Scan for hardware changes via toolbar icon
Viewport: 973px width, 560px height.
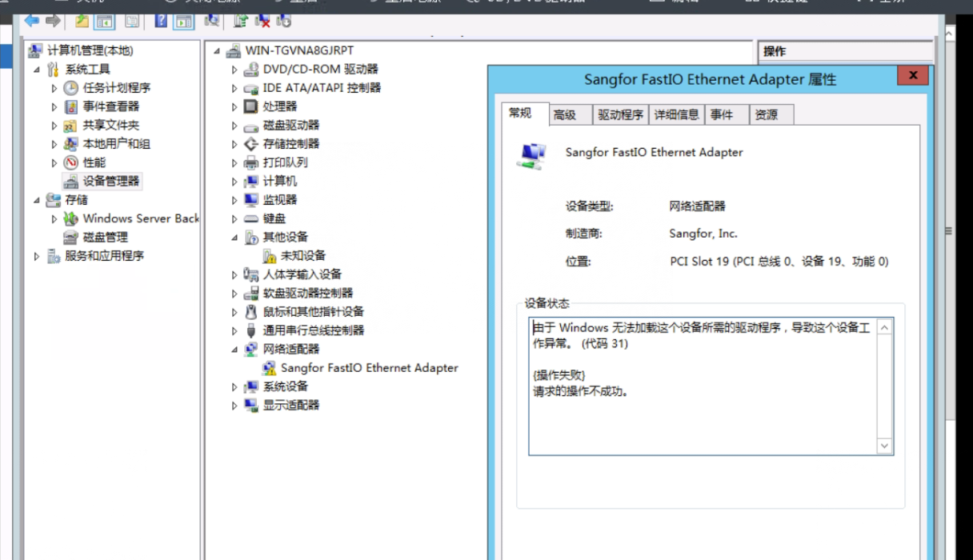click(x=212, y=21)
